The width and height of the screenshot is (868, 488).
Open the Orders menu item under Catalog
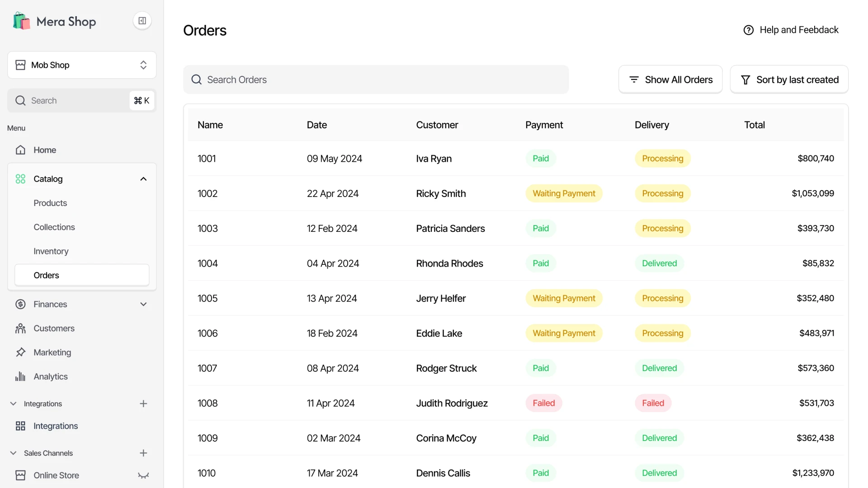[x=47, y=275]
